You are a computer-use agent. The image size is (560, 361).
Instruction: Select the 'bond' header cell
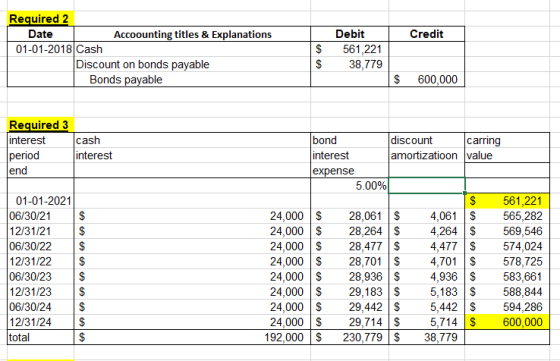point(350,140)
